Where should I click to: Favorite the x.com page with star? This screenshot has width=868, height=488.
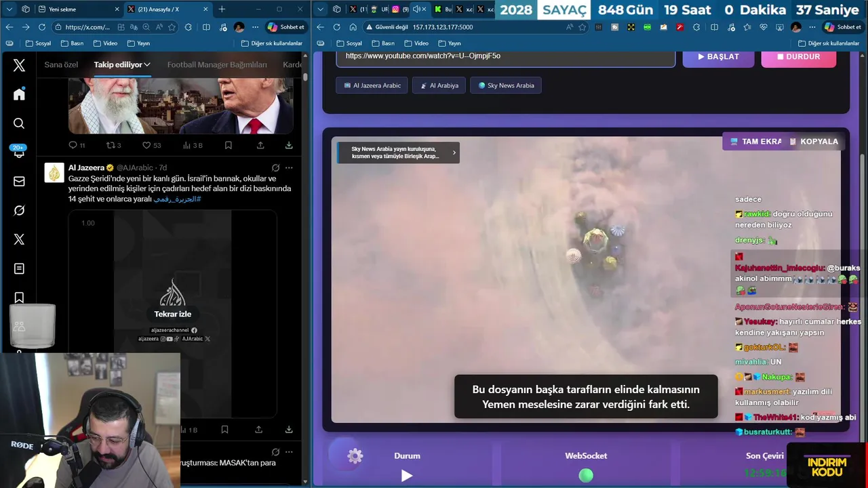point(172,27)
